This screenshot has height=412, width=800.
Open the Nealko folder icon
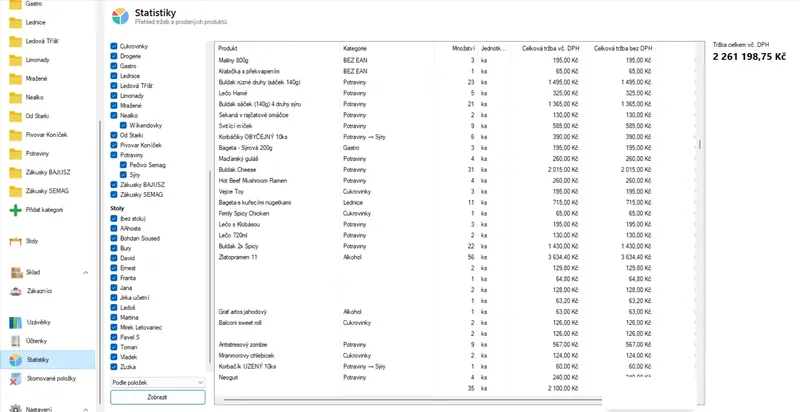pos(15,97)
